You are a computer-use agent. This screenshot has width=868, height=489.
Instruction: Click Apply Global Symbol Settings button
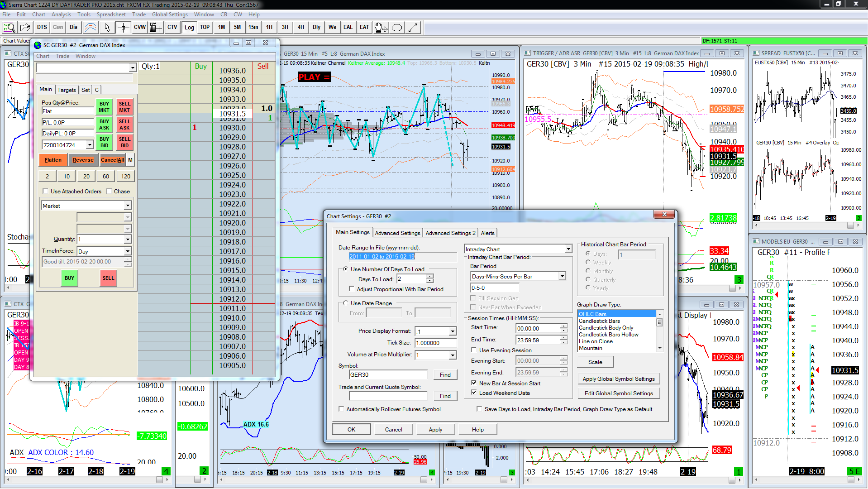click(618, 379)
